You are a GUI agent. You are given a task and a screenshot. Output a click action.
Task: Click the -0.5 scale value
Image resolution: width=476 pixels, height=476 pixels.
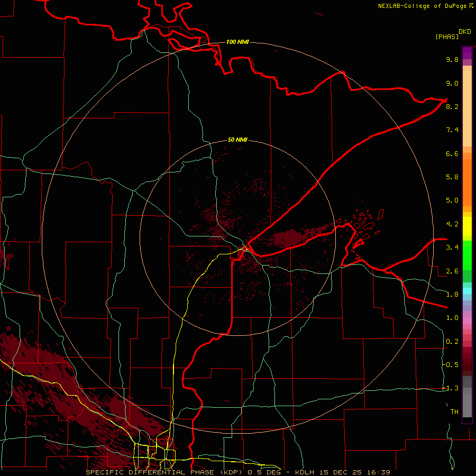pos(451,365)
